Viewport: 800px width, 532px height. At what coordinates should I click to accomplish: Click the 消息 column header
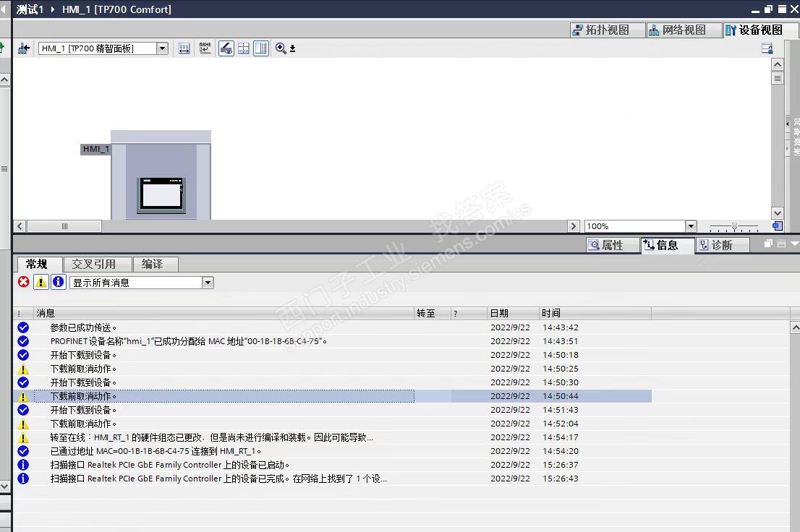(224, 313)
